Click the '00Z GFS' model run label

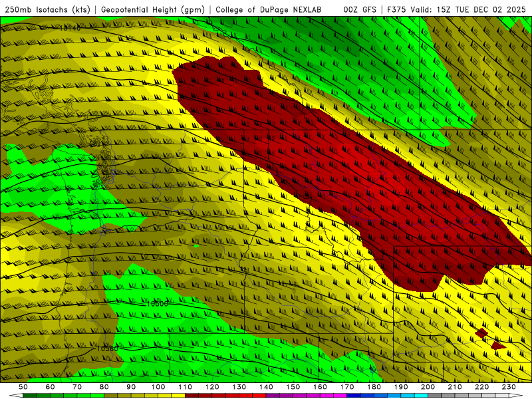tap(360, 10)
